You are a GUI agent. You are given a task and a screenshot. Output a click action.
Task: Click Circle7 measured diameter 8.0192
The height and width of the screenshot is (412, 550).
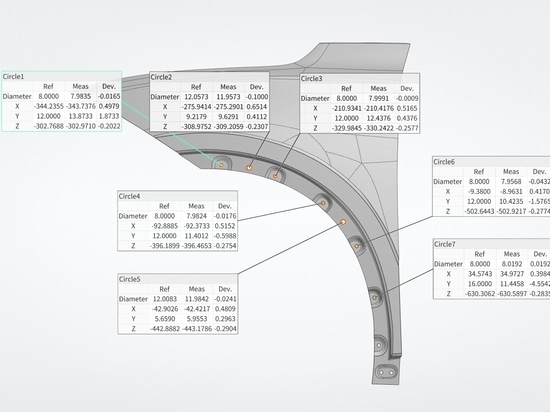[x=512, y=264]
